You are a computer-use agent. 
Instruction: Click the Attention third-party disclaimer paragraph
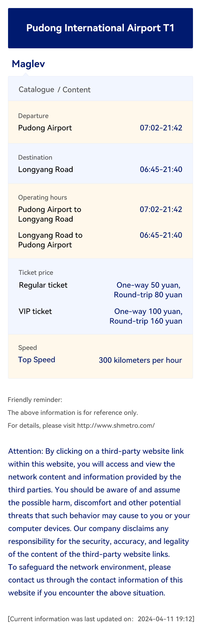(x=99, y=522)
